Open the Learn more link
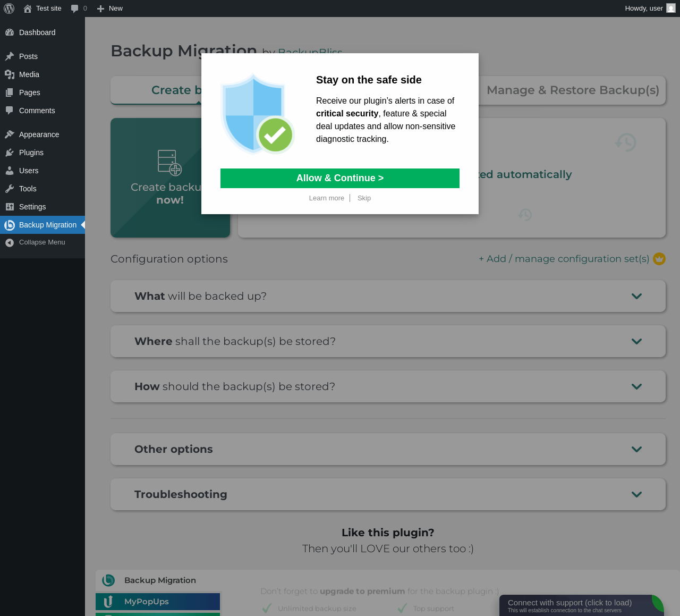This screenshot has width=680, height=616. pos(327,198)
